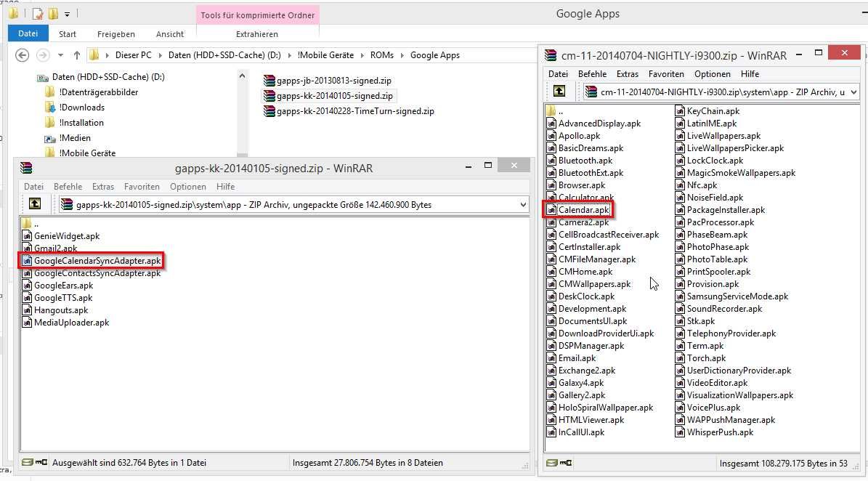Select GoogleTTS.apk in gapps archive
The width and height of the screenshot is (868, 481).
[57, 298]
